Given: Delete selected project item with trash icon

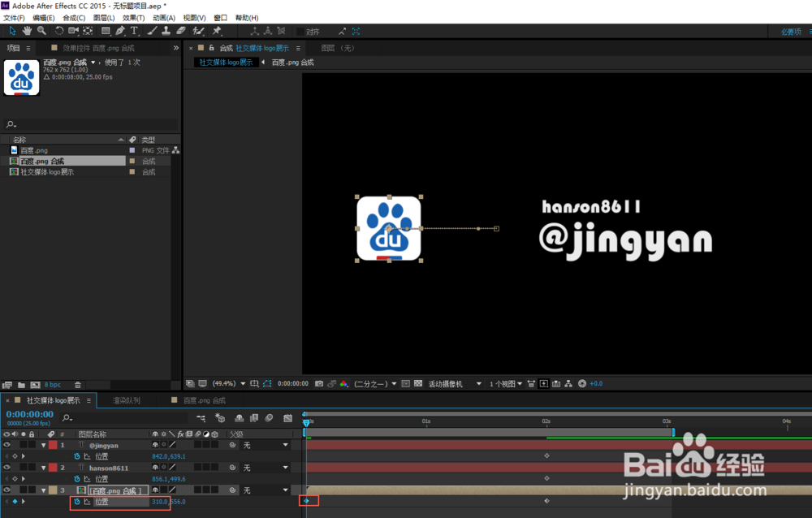Looking at the screenshot, I should 78,385.
